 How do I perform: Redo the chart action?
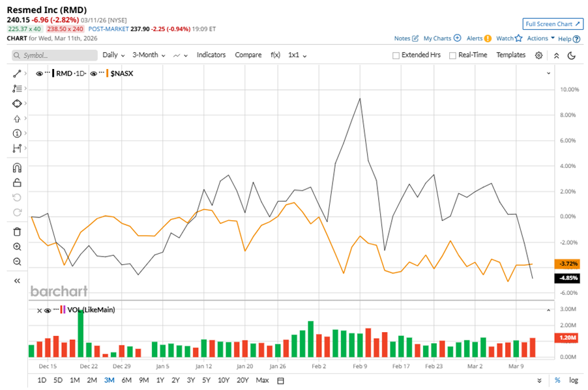(17, 212)
